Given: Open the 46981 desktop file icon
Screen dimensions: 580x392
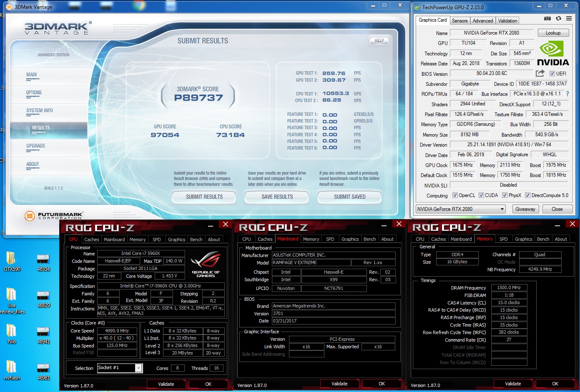Looking at the screenshot, I should point(43,371).
